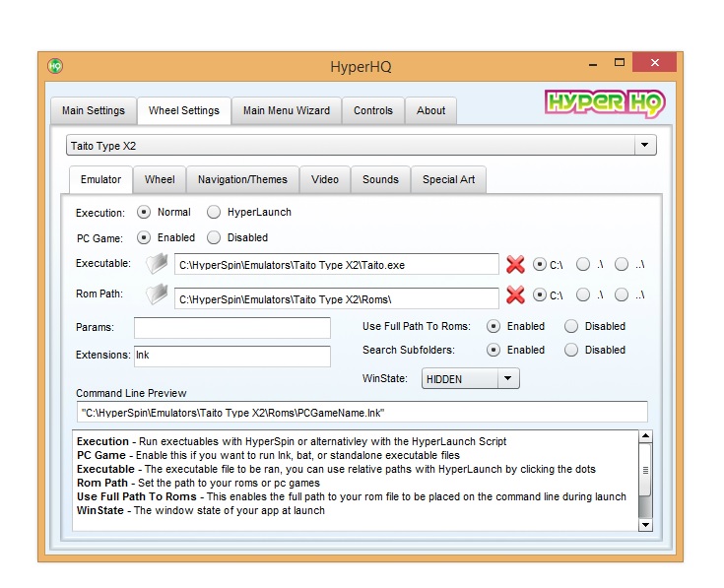Click help line starting 'Executable - The executable'
This screenshot has height=588, width=724.
point(336,469)
